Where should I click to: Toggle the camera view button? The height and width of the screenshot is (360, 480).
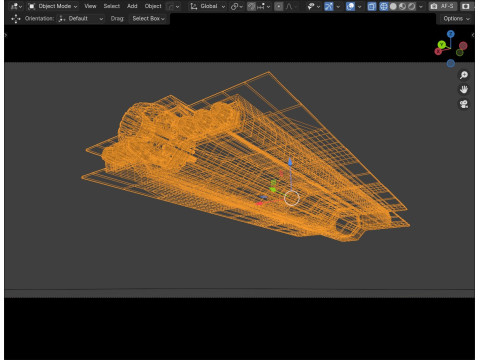[464, 104]
